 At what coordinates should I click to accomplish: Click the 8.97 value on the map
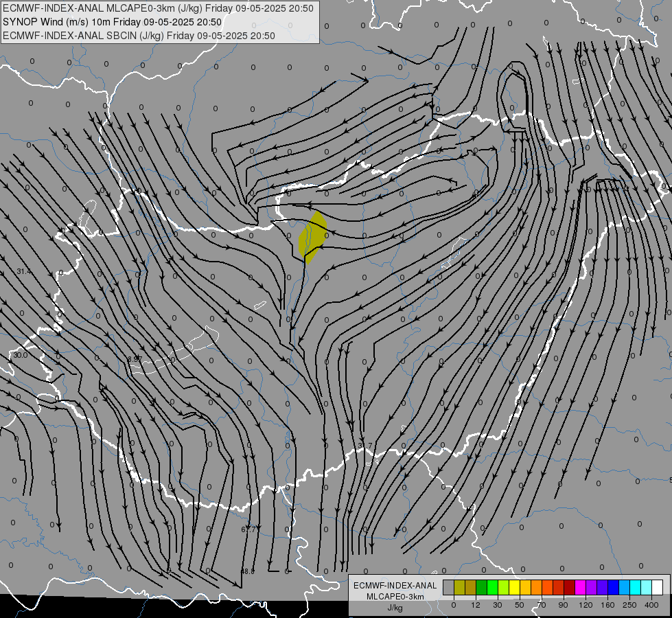pos(135,359)
